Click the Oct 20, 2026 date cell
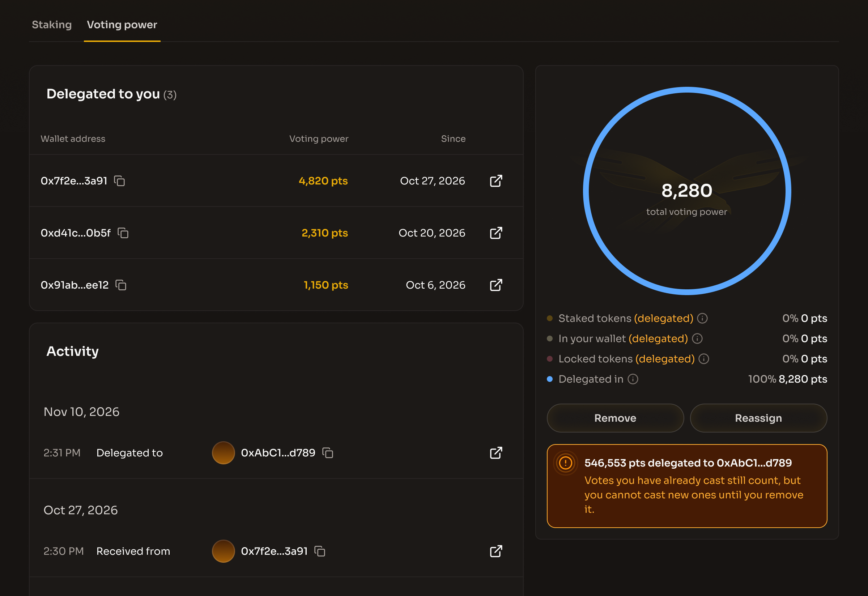 (432, 233)
